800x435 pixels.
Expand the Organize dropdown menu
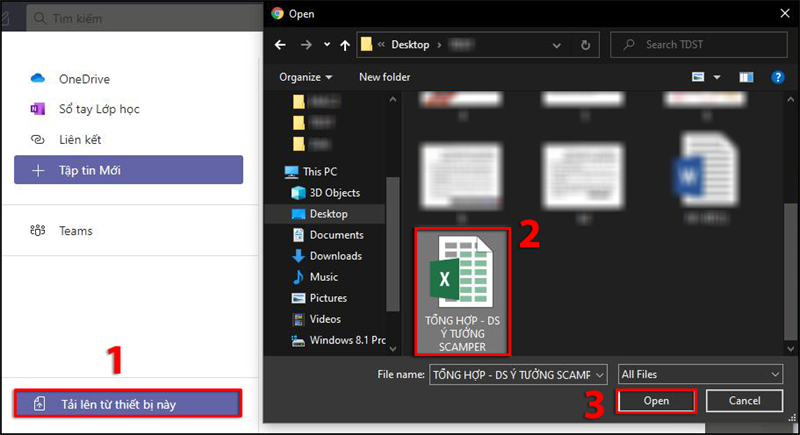(305, 77)
